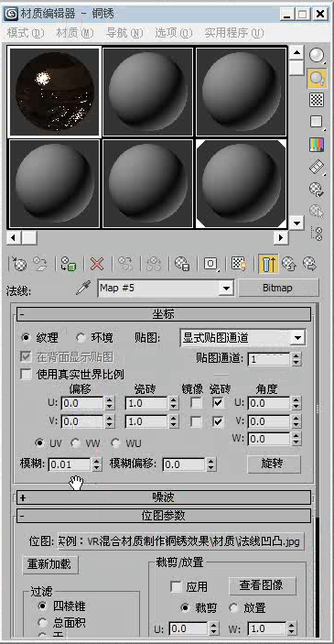The height and width of the screenshot is (644, 334).
Task: Click the Go Forward to Sibling icon
Action: (310, 264)
